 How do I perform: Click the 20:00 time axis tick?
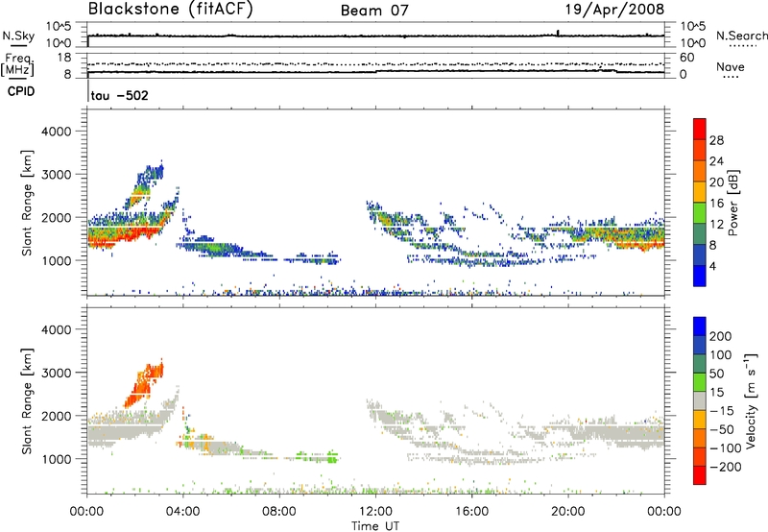click(x=568, y=512)
